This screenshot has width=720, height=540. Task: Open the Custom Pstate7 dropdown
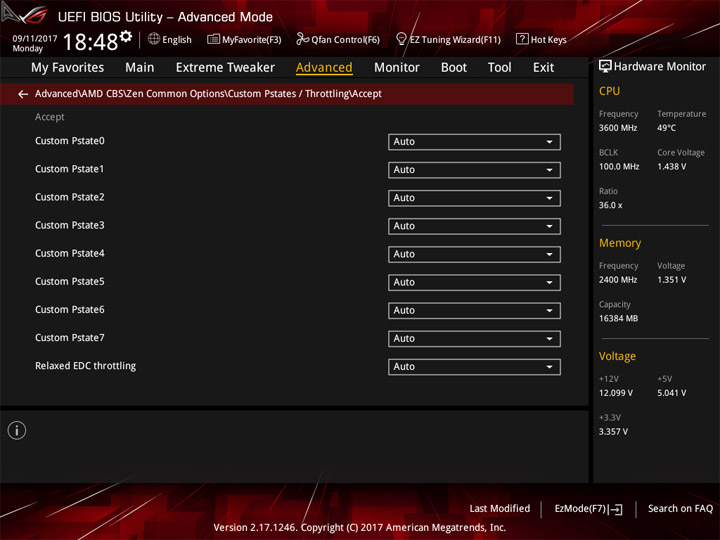pos(474,338)
